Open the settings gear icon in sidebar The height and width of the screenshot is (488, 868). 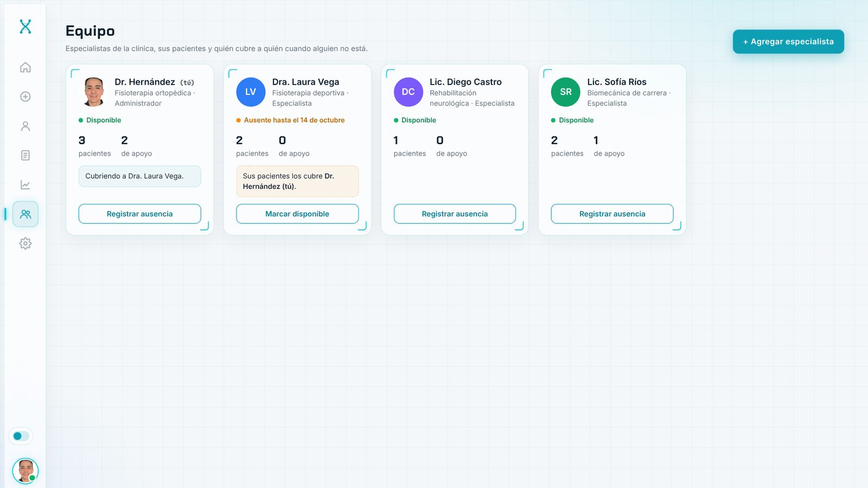(x=25, y=243)
